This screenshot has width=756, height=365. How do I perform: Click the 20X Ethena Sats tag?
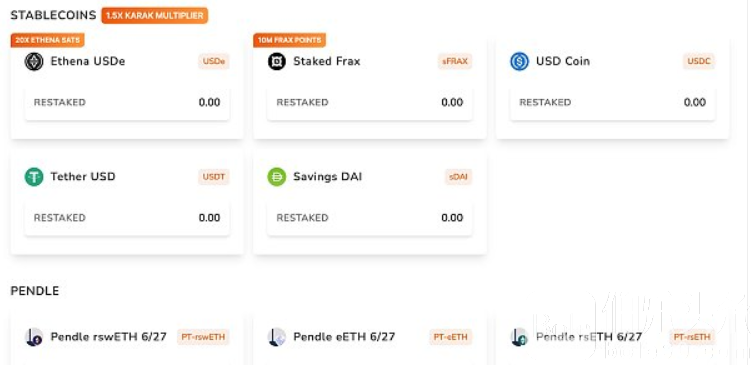pos(48,40)
